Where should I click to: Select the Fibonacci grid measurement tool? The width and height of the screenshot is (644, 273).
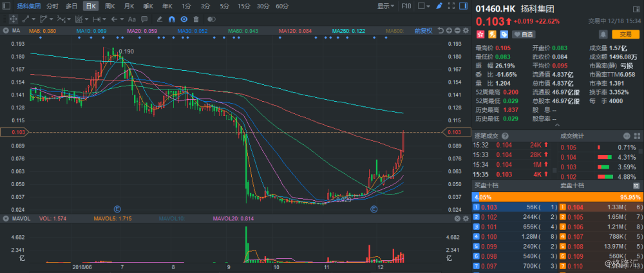pos(79,19)
